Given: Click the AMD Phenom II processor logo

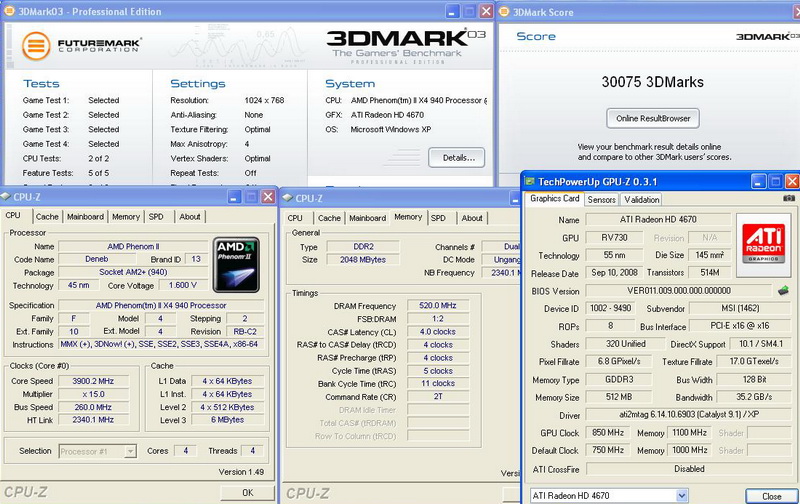Looking at the screenshot, I should point(236,265).
